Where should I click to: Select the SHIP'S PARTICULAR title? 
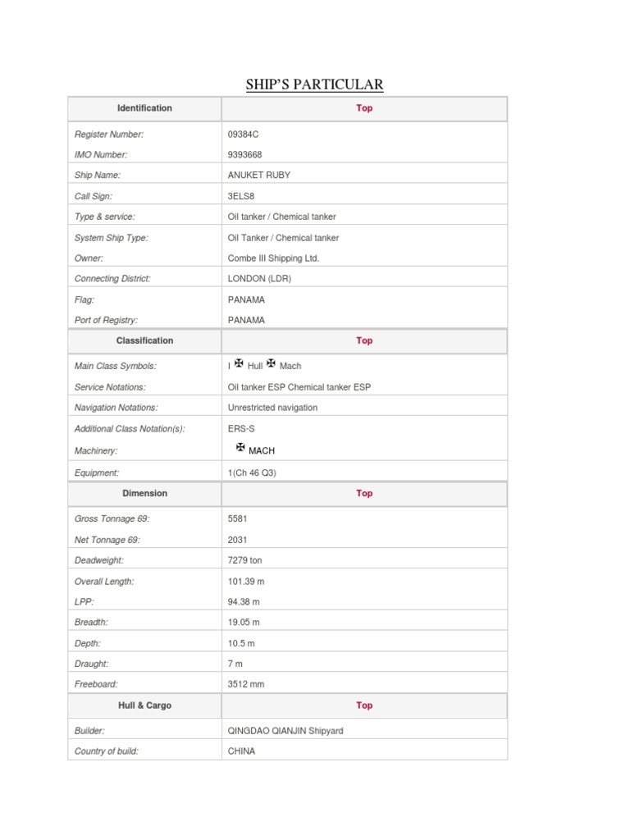(314, 84)
